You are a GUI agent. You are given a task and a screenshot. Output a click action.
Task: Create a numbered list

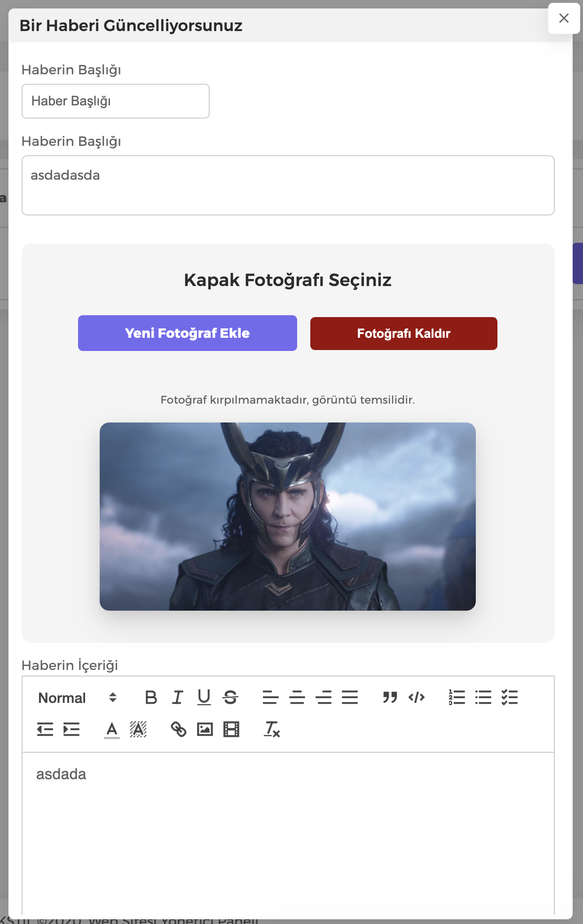tap(457, 697)
